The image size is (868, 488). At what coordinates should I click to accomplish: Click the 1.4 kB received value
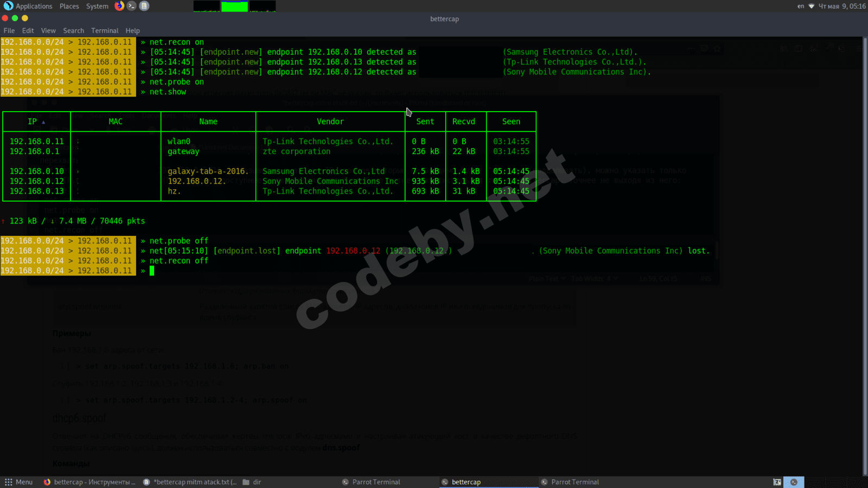(466, 171)
